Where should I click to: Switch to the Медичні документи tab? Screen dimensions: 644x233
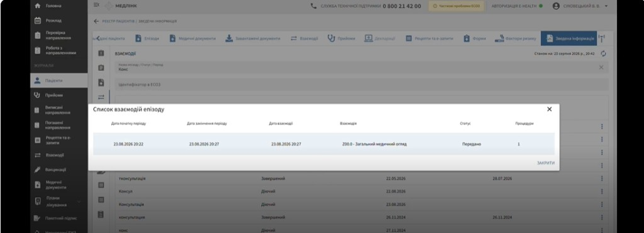(x=192, y=38)
